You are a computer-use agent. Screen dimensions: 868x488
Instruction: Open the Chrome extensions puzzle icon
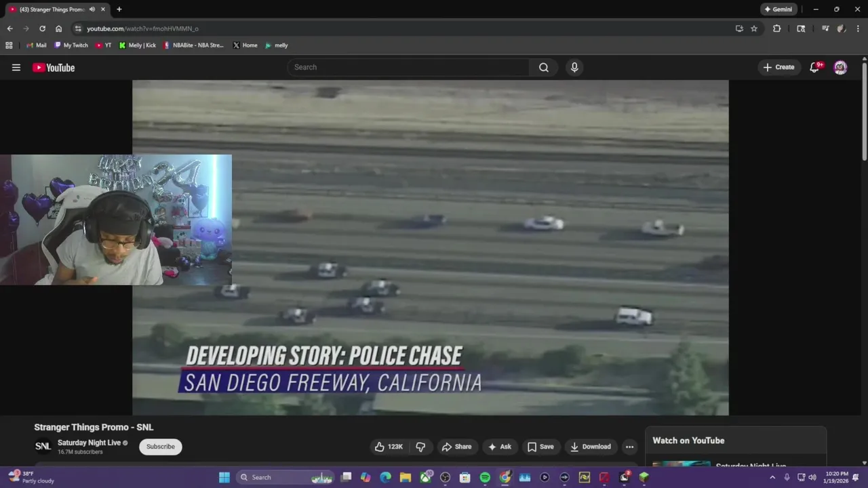[777, 28]
